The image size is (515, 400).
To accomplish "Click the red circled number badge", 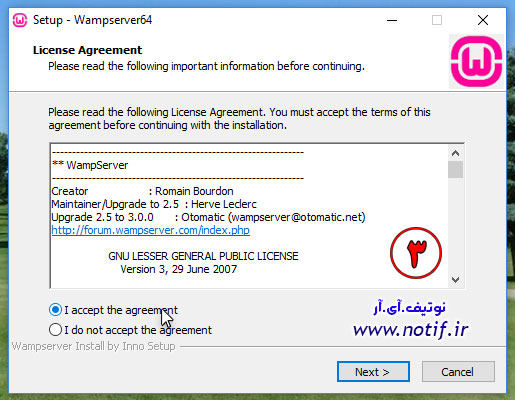I will pos(416,253).
